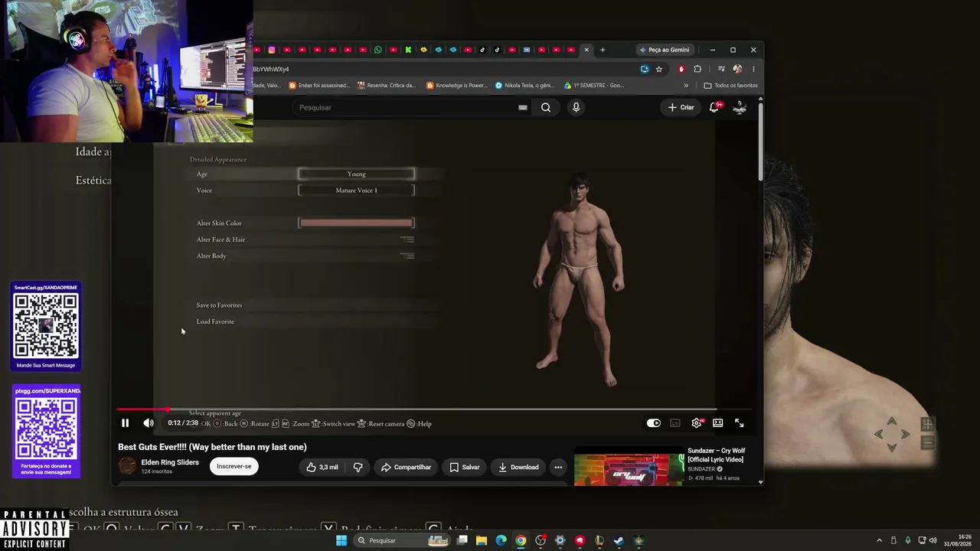The width and height of the screenshot is (980, 551).
Task: Click the Alter Skin Color swatch in video
Action: point(356,223)
